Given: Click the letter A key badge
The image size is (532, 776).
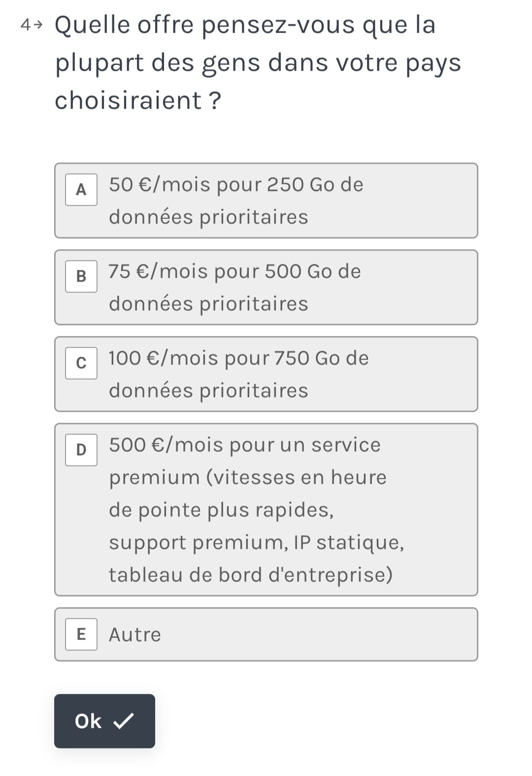Looking at the screenshot, I should (81, 189).
